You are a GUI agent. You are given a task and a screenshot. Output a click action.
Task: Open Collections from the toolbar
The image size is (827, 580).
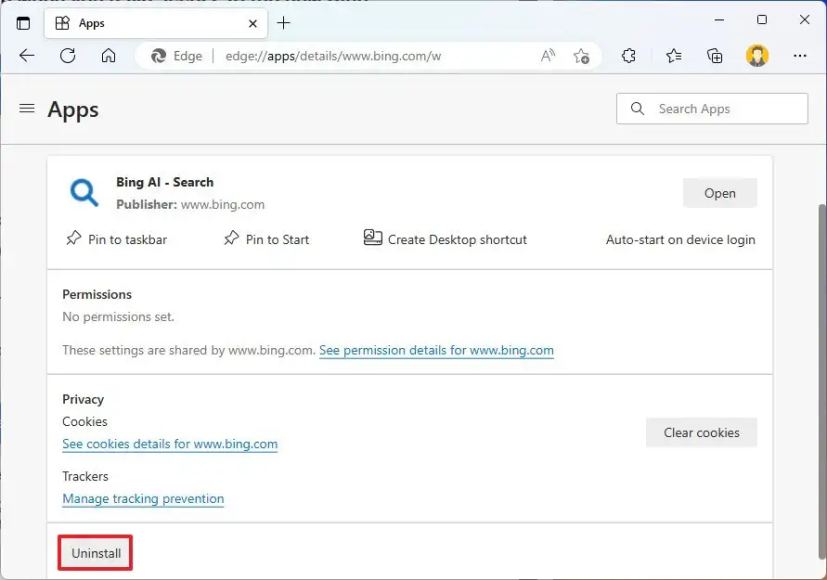(714, 56)
